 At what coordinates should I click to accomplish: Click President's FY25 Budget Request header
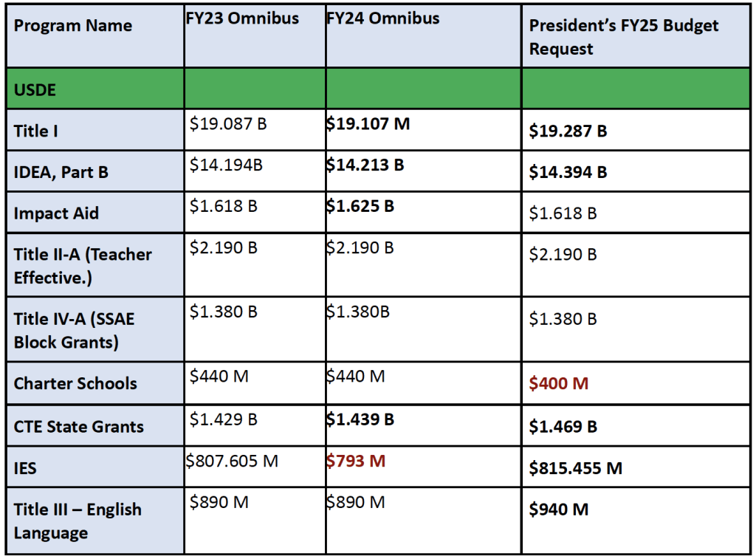click(x=636, y=36)
